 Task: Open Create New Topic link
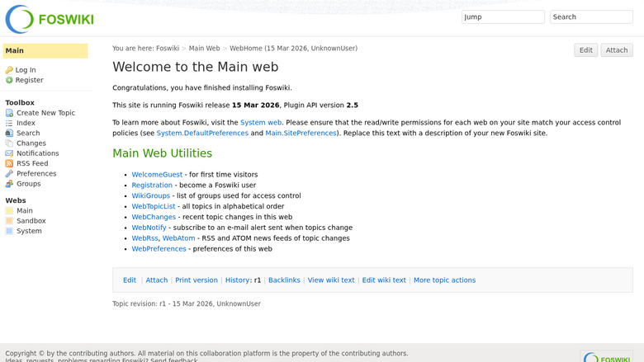45,113
